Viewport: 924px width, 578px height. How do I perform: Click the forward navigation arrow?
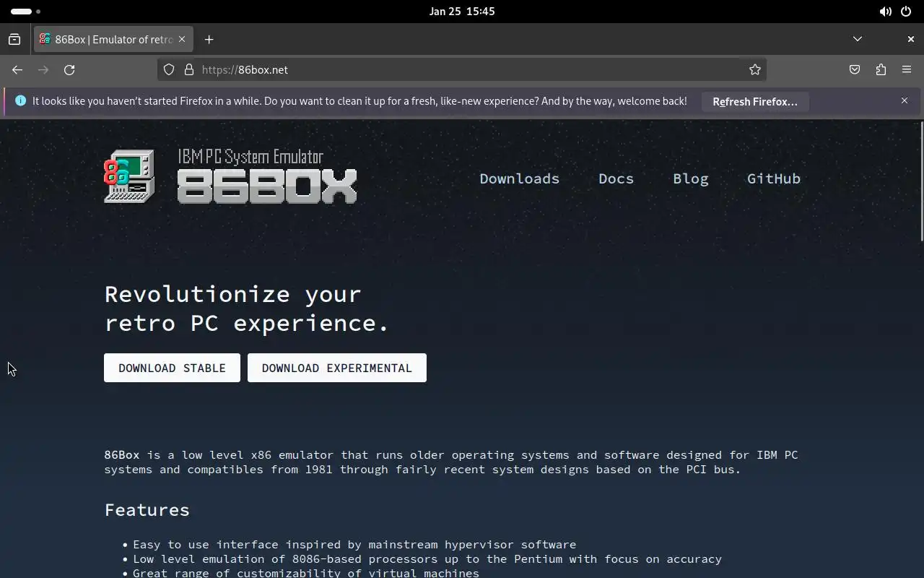coord(43,70)
